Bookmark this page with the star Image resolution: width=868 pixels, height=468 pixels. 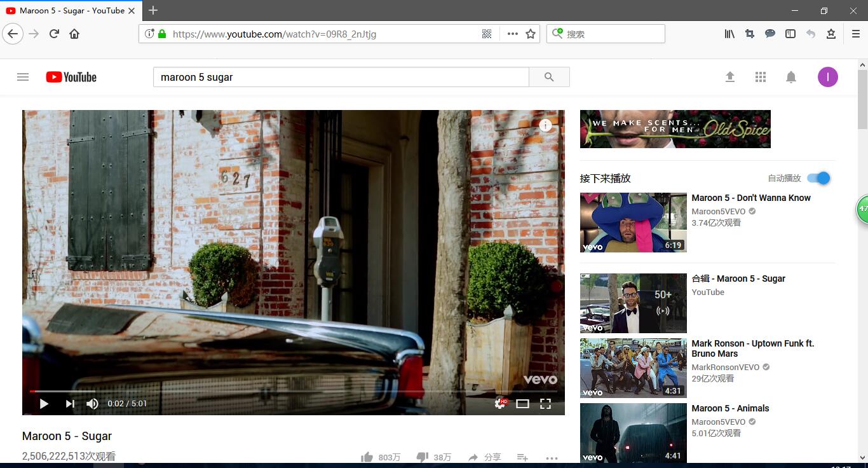531,34
